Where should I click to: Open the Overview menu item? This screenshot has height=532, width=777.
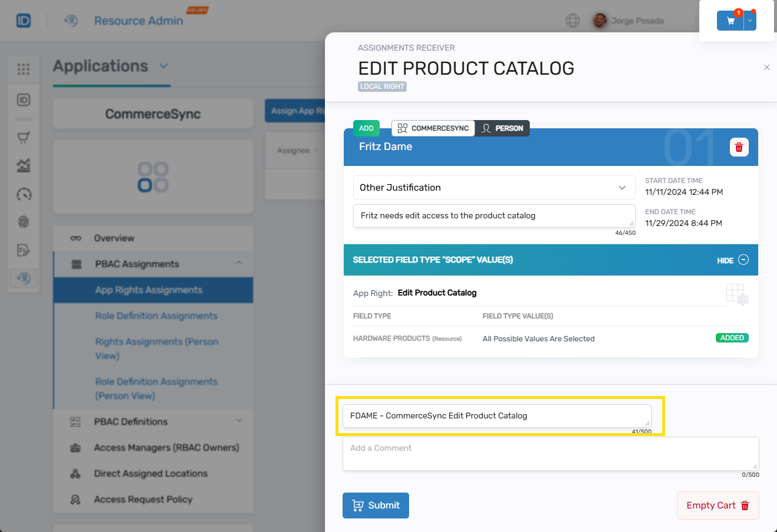tap(114, 238)
